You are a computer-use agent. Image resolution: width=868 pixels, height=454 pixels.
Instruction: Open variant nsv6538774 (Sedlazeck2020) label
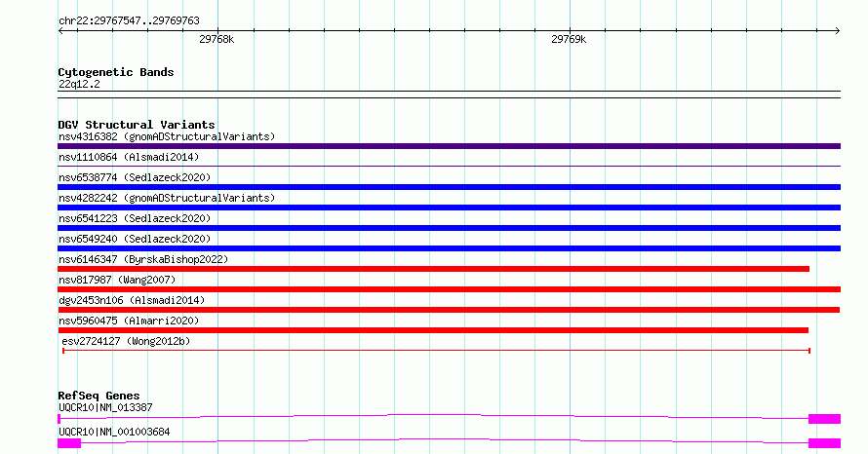[135, 177]
